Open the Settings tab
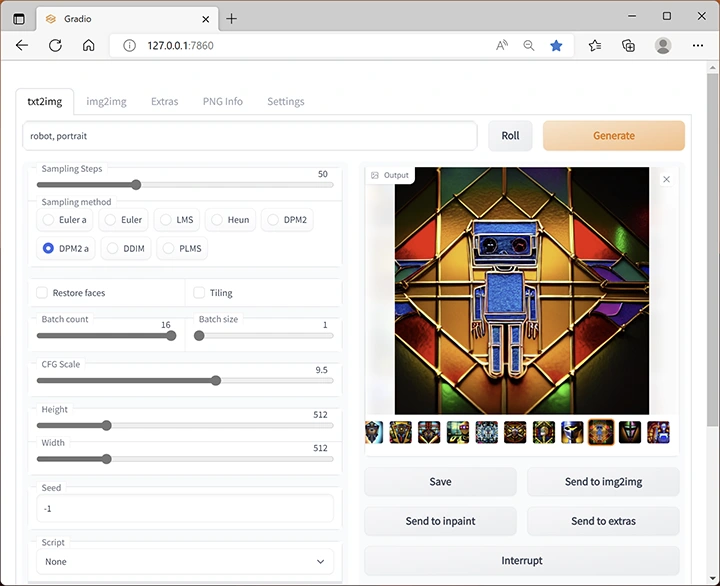 point(286,101)
